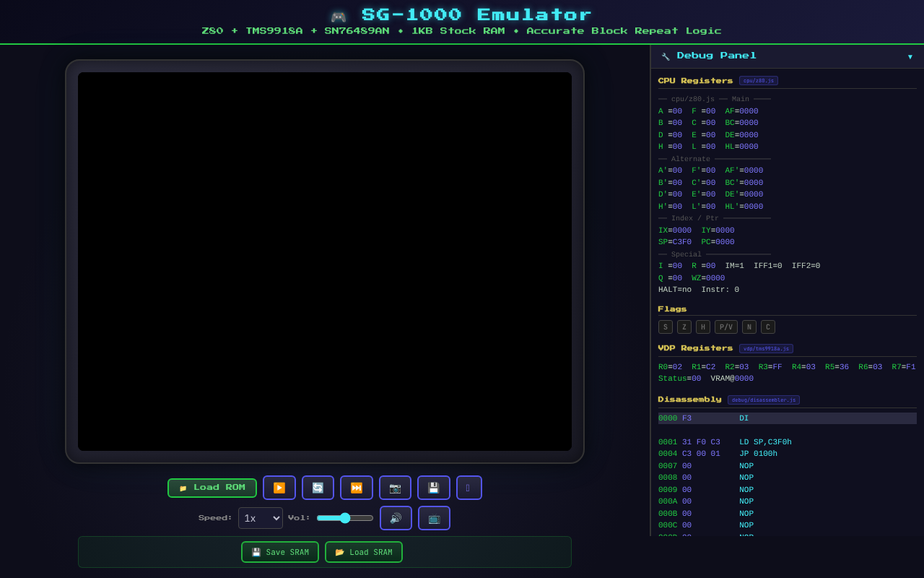Viewport: 924px width, 578px height.
Task: Click the VDP Registers section heading
Action: point(695,348)
